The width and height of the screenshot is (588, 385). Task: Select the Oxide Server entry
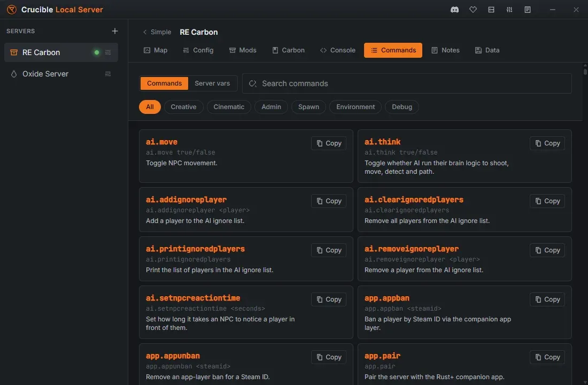tap(61, 74)
